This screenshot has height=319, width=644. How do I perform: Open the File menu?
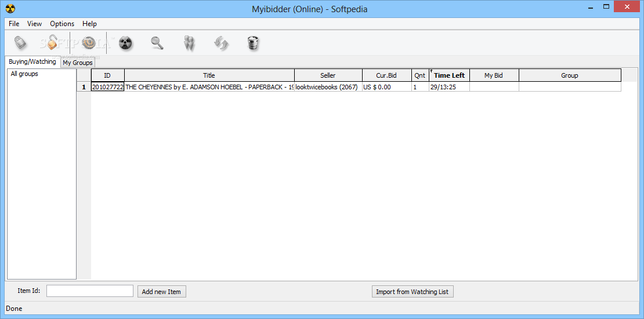[x=14, y=24]
